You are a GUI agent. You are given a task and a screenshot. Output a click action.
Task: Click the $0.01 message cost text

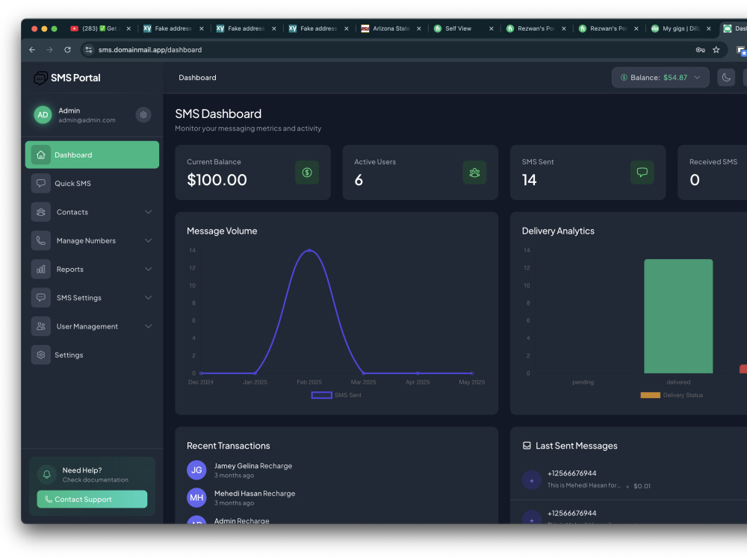pos(642,486)
